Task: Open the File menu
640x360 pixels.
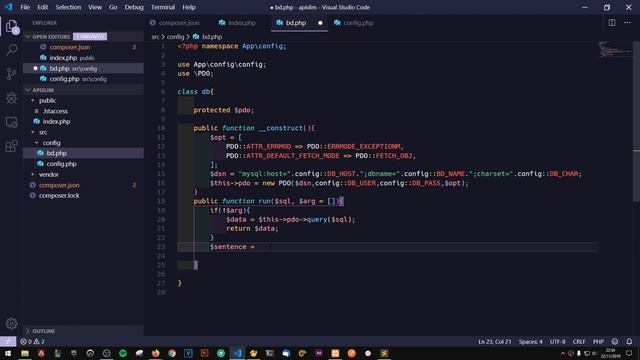Action: click(x=25, y=7)
